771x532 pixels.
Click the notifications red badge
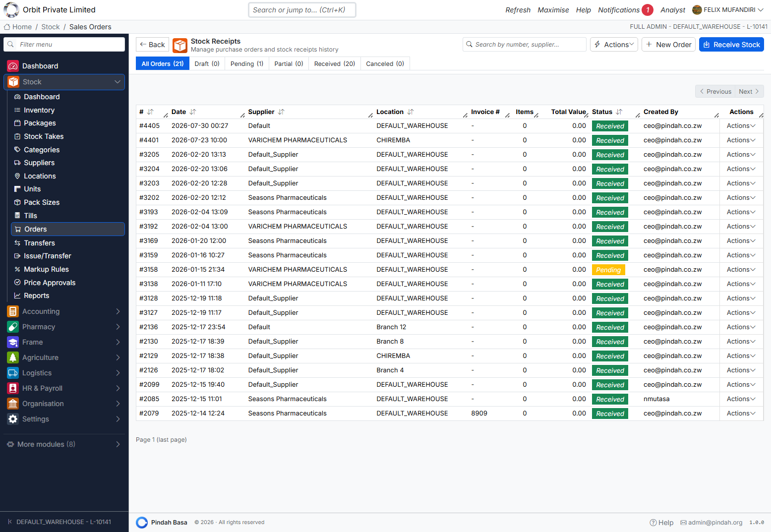[648, 10]
